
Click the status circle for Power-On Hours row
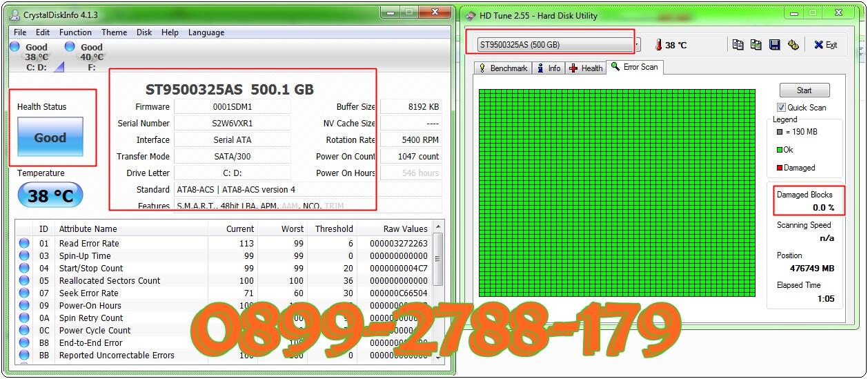tap(24, 305)
